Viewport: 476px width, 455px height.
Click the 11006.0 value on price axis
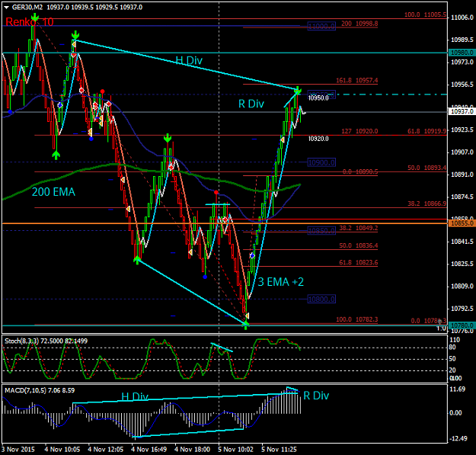(x=462, y=18)
